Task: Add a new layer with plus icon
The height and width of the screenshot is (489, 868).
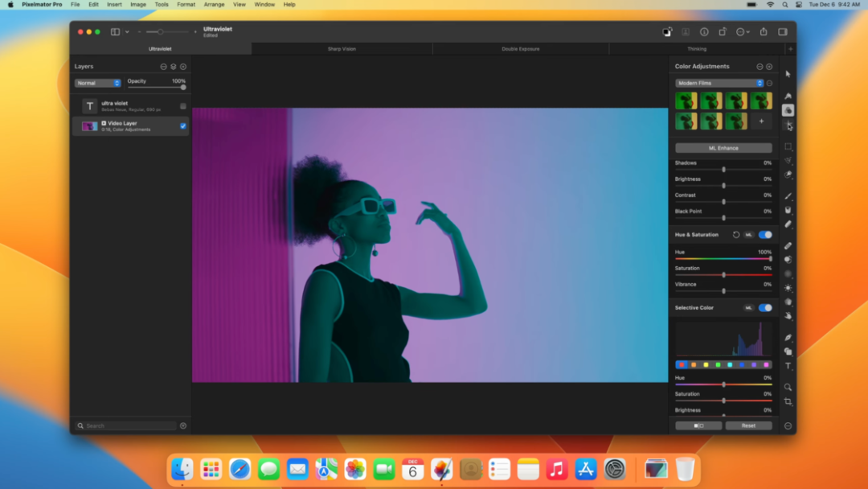Action: tap(183, 67)
